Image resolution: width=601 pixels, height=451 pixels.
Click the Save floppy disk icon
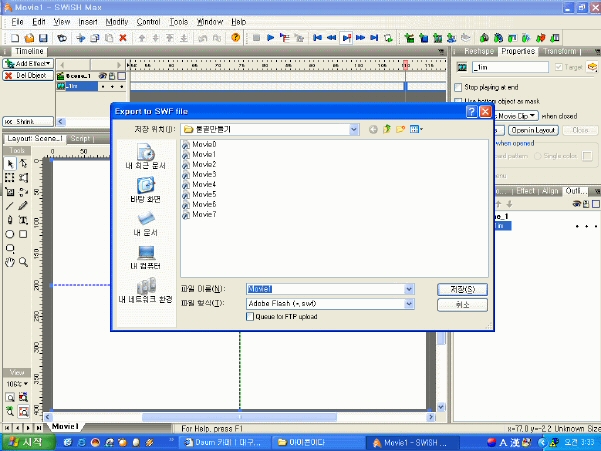coord(43,38)
